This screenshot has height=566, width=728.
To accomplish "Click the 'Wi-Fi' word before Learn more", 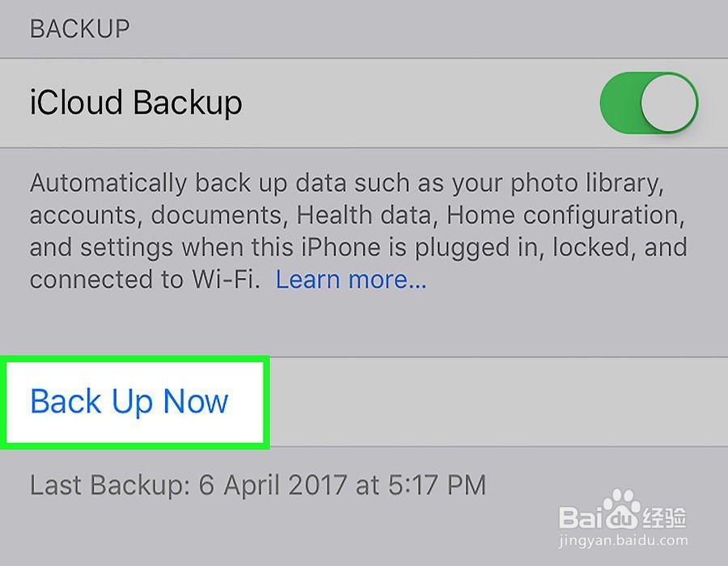I will 231,280.
